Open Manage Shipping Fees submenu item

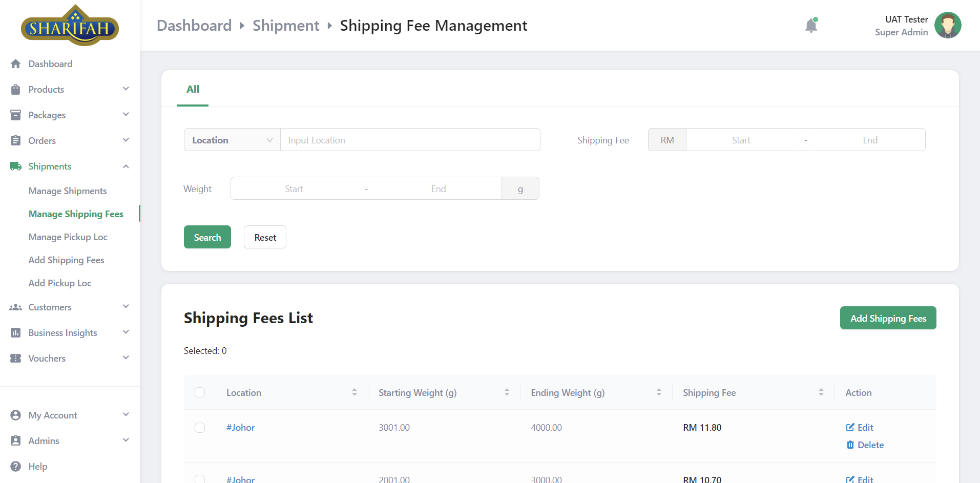coord(76,214)
